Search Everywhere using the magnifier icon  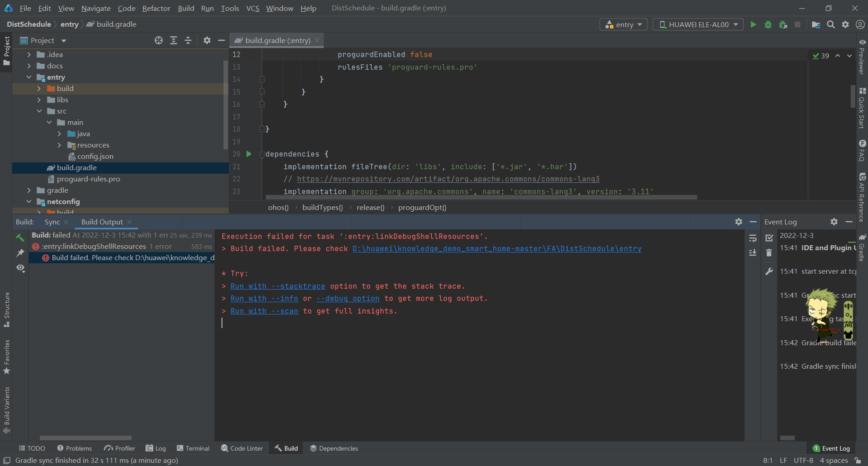[830, 24]
